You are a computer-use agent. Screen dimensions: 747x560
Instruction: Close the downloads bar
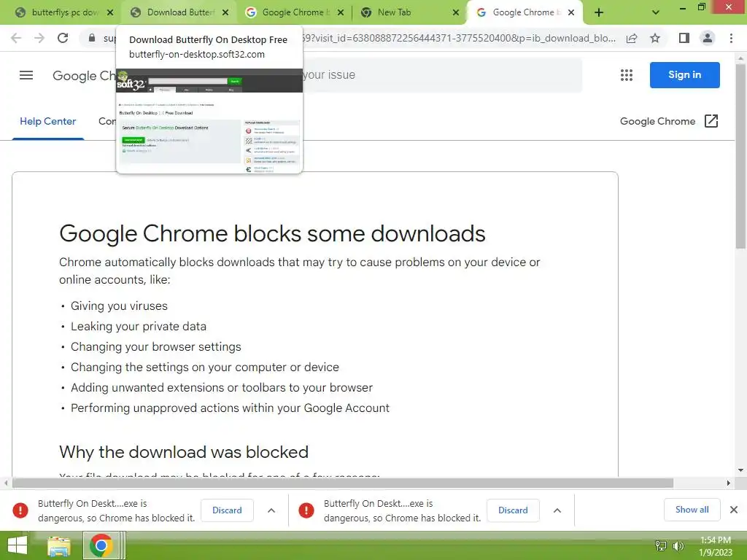pos(734,510)
